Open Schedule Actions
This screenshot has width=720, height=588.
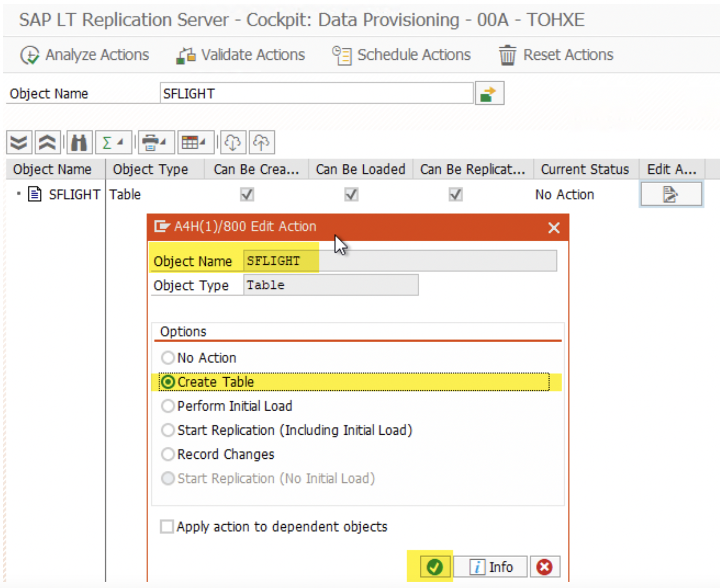401,55
